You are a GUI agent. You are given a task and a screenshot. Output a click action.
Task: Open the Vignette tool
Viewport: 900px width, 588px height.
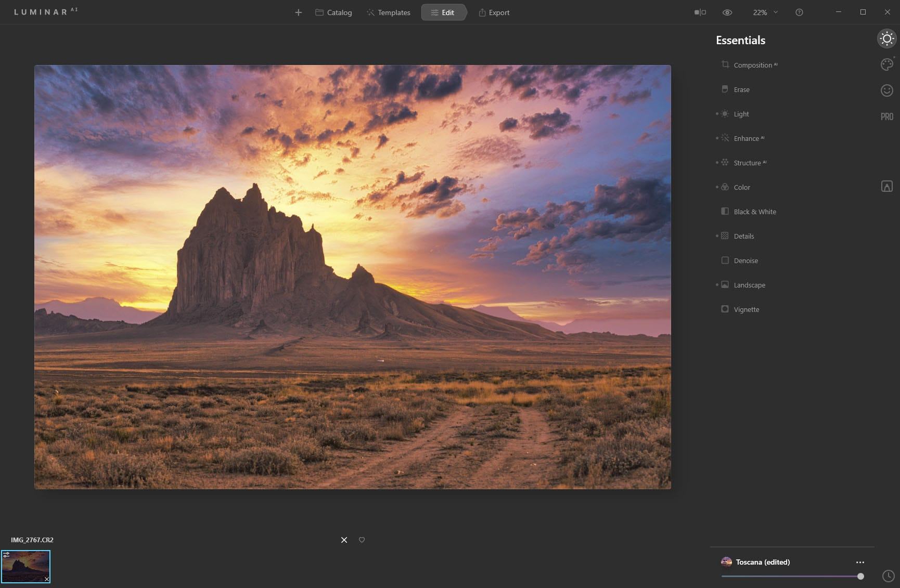coord(746,309)
